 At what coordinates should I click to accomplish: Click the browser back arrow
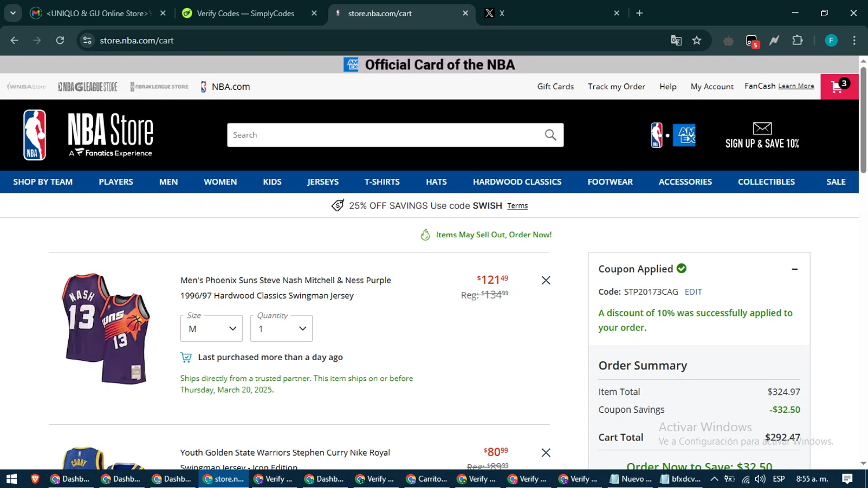(14, 41)
